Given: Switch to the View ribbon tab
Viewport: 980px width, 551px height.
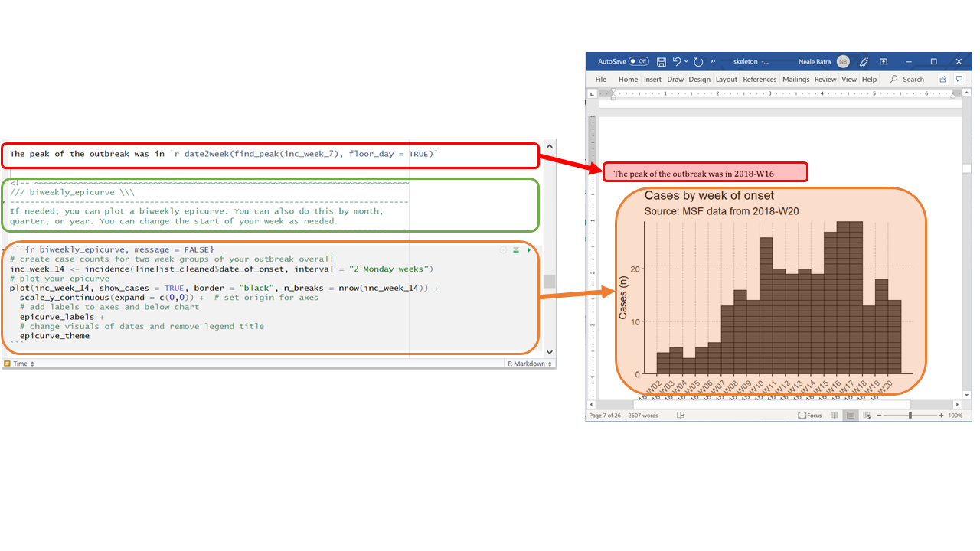Looking at the screenshot, I should coord(849,79).
